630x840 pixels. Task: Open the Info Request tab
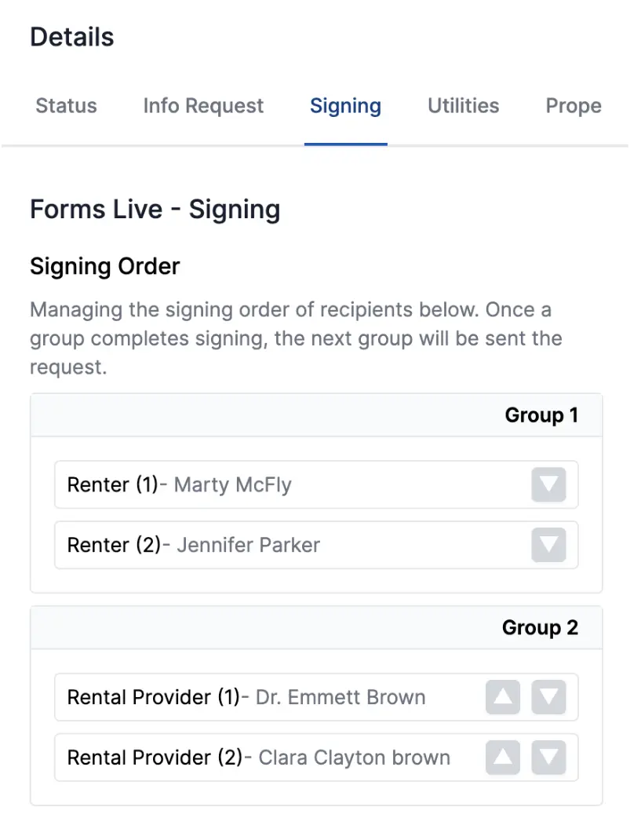202,105
